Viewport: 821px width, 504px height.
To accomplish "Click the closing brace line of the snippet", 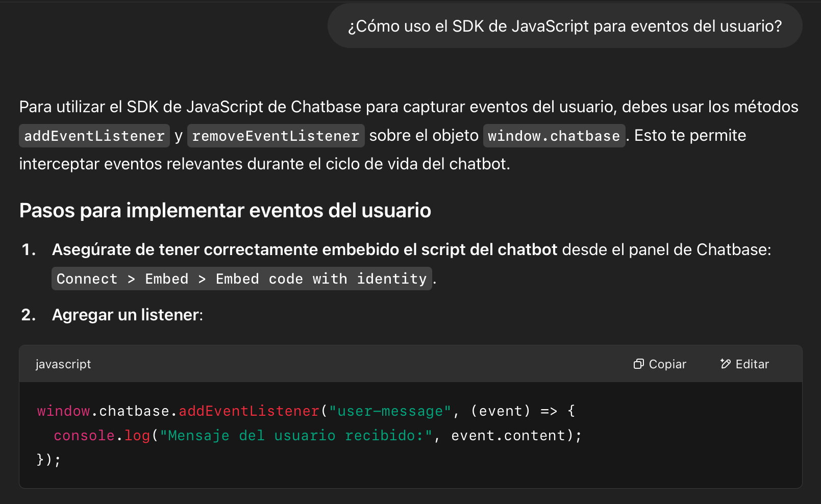I will [x=48, y=459].
